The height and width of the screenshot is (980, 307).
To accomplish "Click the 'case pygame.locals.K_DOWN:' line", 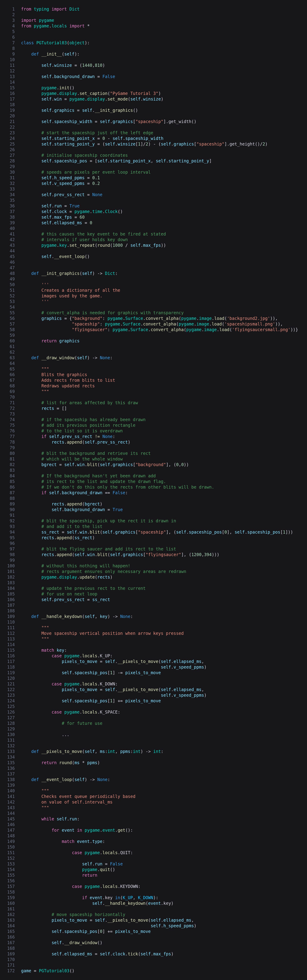I will click(84, 684).
